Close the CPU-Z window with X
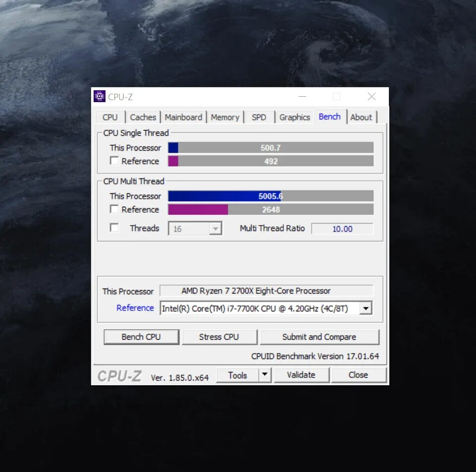 371,97
